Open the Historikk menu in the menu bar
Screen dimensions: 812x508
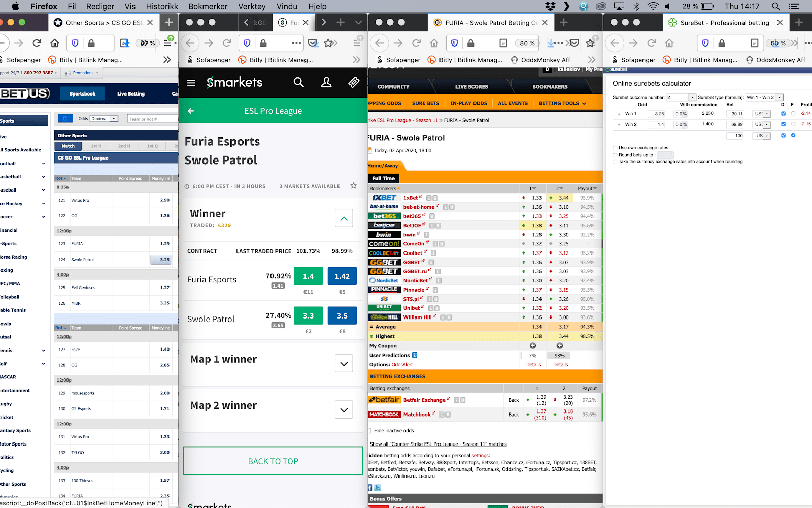point(162,6)
